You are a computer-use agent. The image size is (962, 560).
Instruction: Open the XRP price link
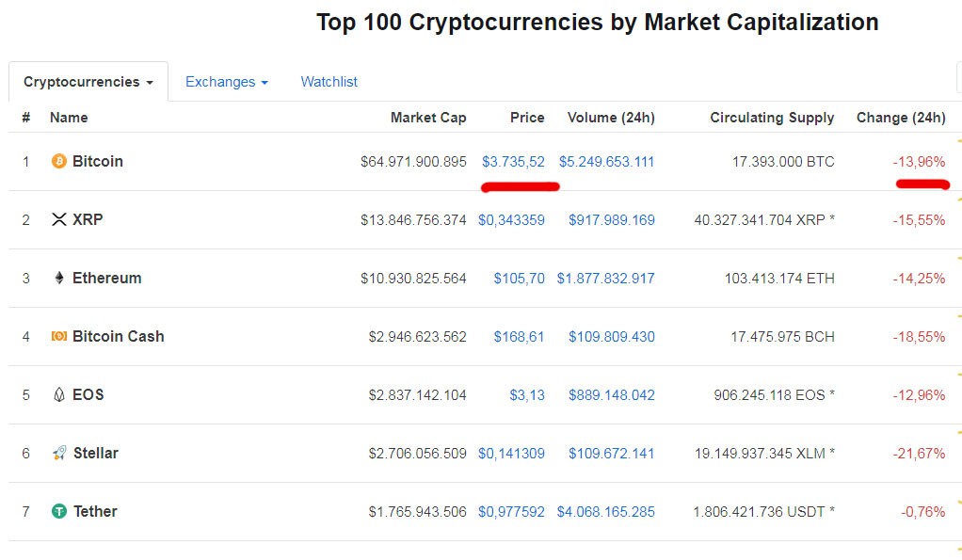[511, 220]
